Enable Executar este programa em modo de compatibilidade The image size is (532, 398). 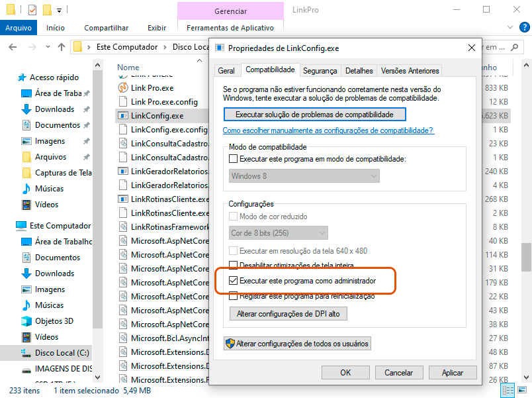tap(233, 159)
